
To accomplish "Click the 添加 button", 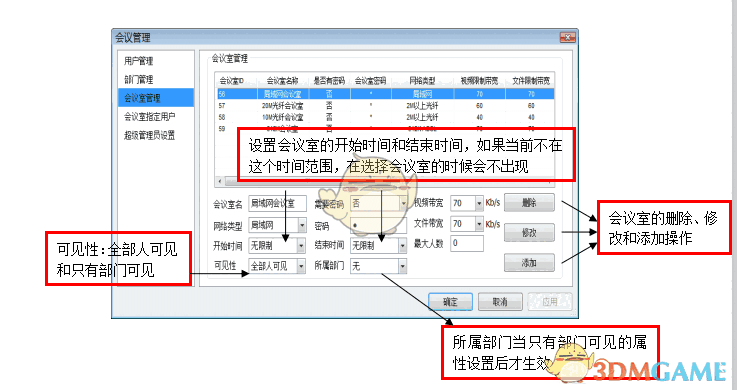I will pyautogui.click(x=529, y=263).
